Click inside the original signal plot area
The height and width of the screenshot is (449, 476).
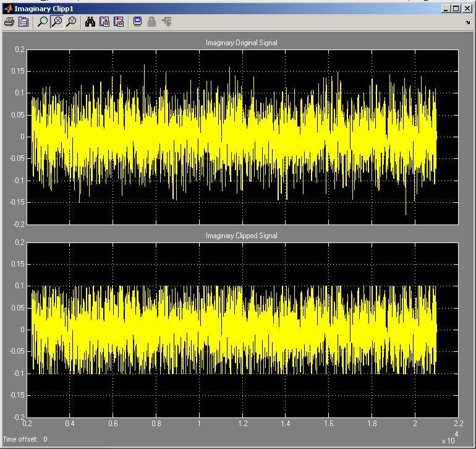(242, 137)
